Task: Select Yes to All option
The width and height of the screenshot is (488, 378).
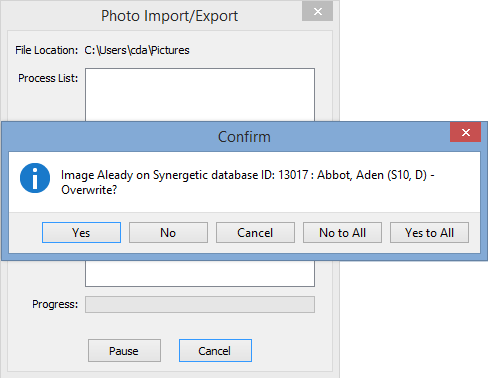Action: click(429, 232)
